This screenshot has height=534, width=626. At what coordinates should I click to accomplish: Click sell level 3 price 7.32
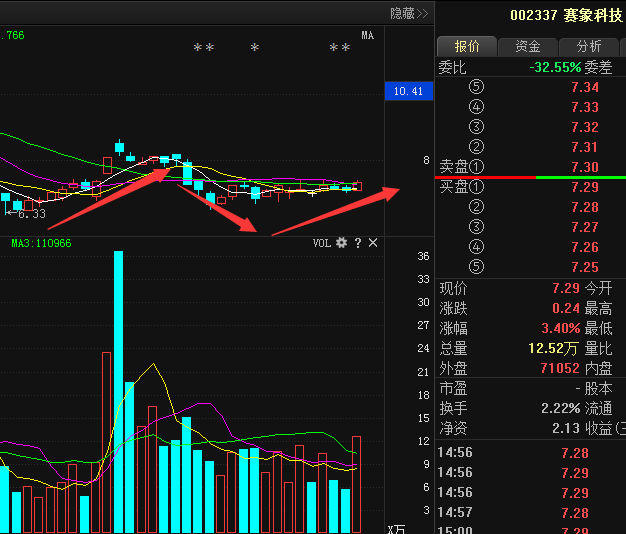click(x=585, y=127)
